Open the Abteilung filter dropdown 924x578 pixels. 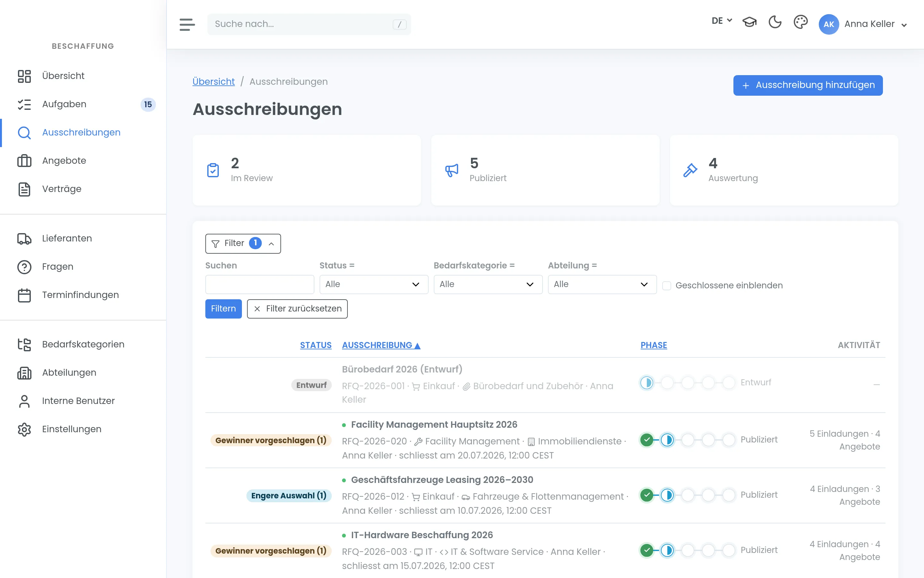click(x=602, y=285)
